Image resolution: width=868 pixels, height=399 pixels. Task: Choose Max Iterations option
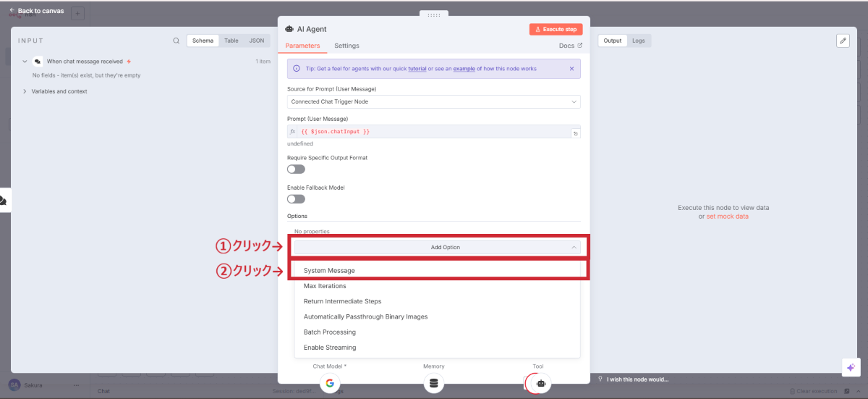(x=325, y=286)
